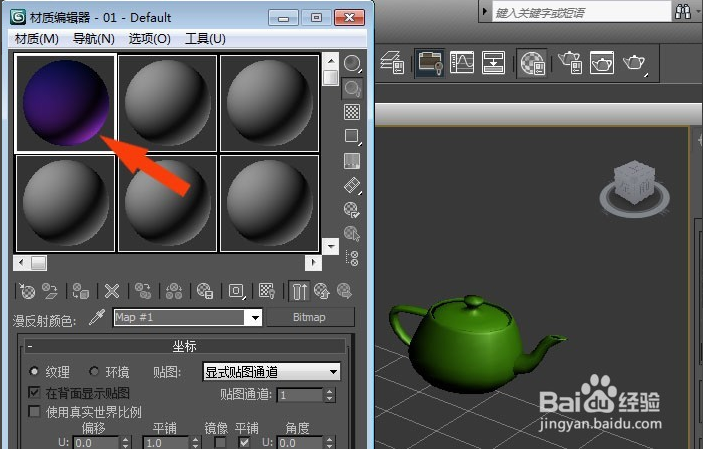Toggle the ribbon icon in main toolbar
This screenshot has width=703, height=449.
point(430,62)
